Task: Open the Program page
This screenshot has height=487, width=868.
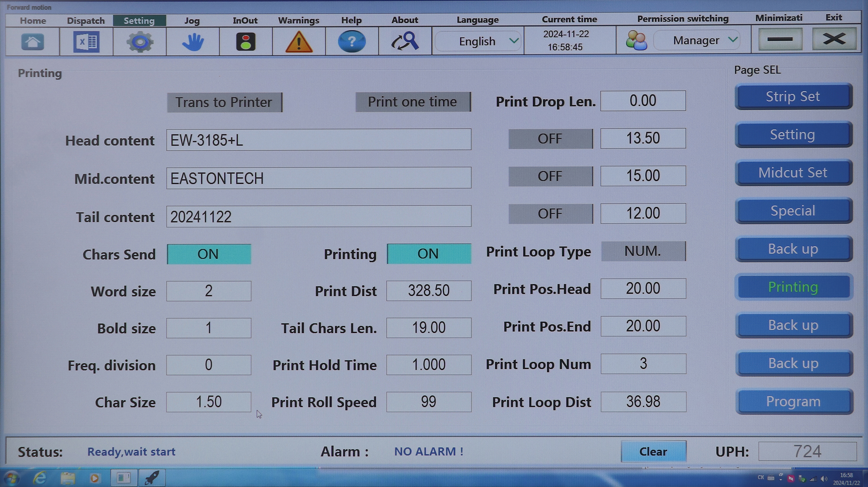Action: click(x=794, y=401)
